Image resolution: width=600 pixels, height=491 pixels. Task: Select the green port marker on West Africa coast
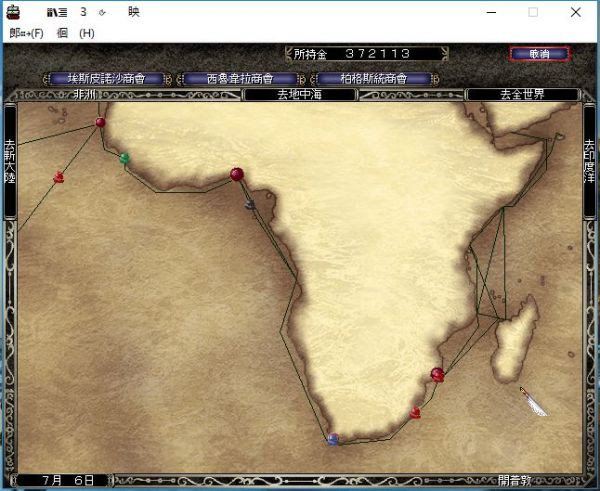(x=125, y=158)
